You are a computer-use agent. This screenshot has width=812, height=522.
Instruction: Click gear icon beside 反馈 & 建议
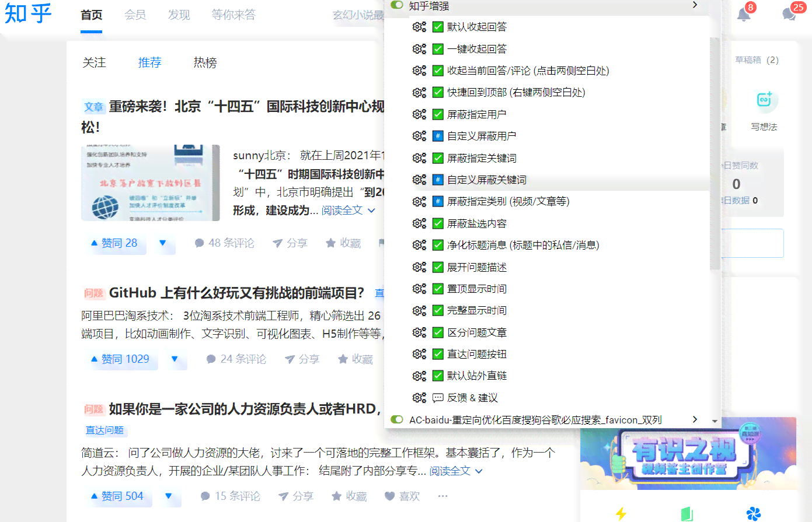[419, 398]
